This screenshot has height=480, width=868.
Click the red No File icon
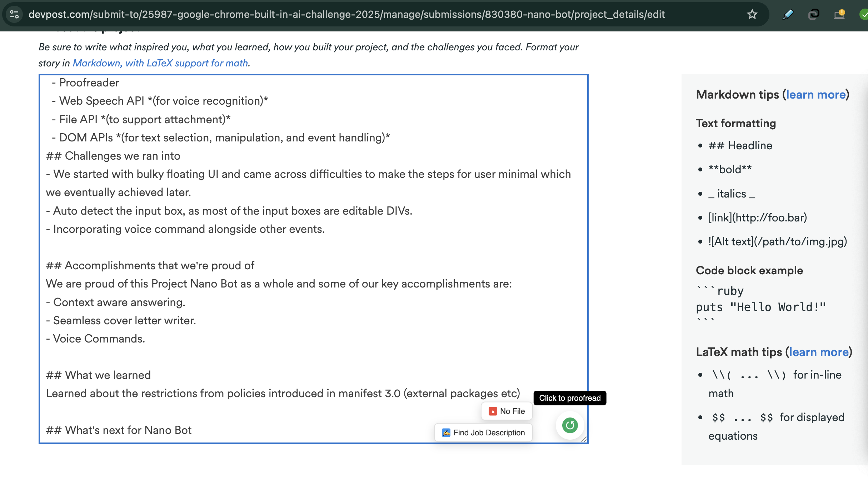click(493, 411)
